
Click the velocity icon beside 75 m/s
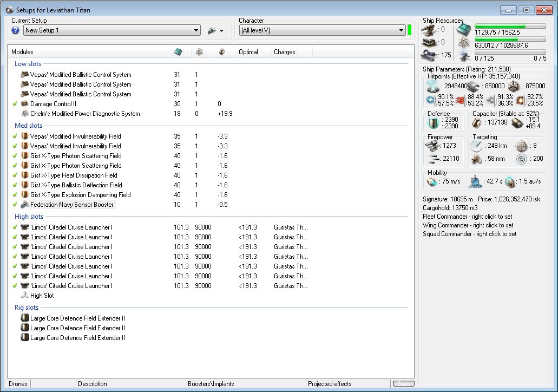pyautogui.click(x=432, y=181)
